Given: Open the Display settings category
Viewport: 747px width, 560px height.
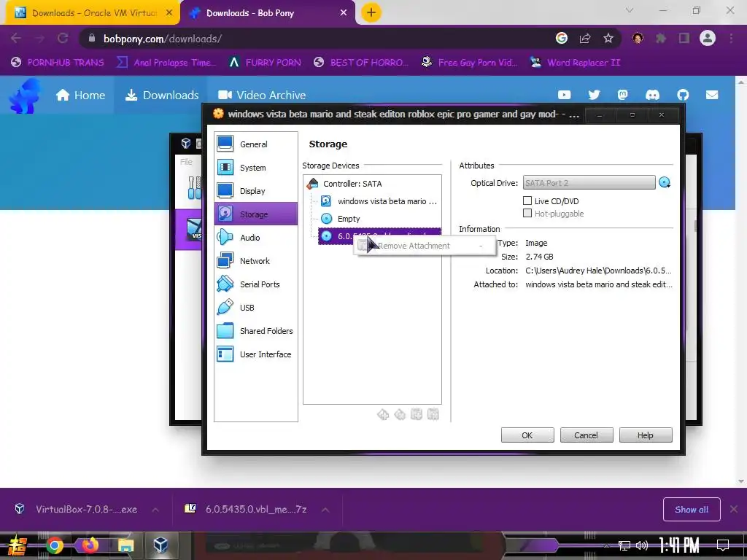Looking at the screenshot, I should (256, 191).
